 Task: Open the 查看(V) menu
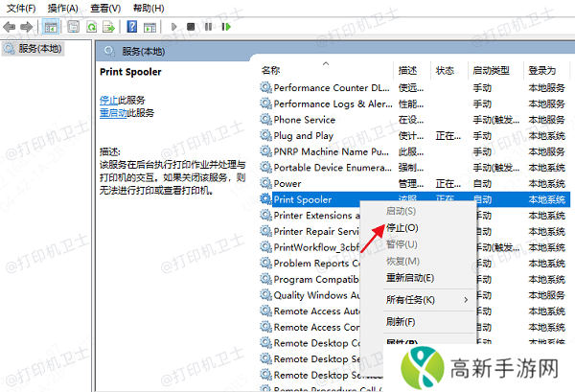tap(105, 8)
